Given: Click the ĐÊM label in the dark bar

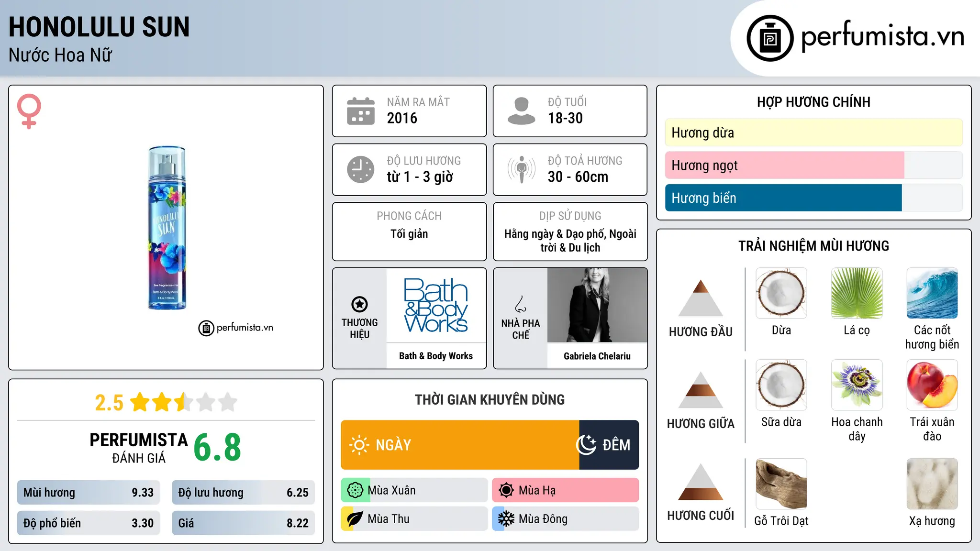Looking at the screenshot, I should (x=616, y=445).
